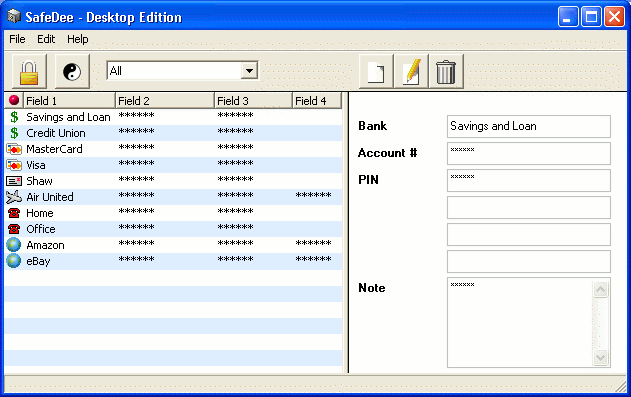
Task: Click the airplane icon beside Air United
Action: click(14, 197)
